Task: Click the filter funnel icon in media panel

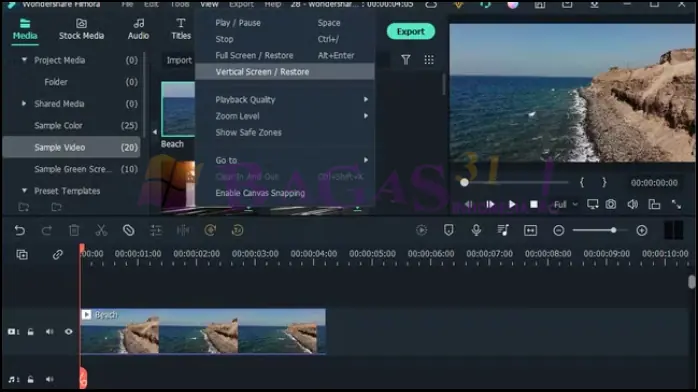Action: [406, 60]
